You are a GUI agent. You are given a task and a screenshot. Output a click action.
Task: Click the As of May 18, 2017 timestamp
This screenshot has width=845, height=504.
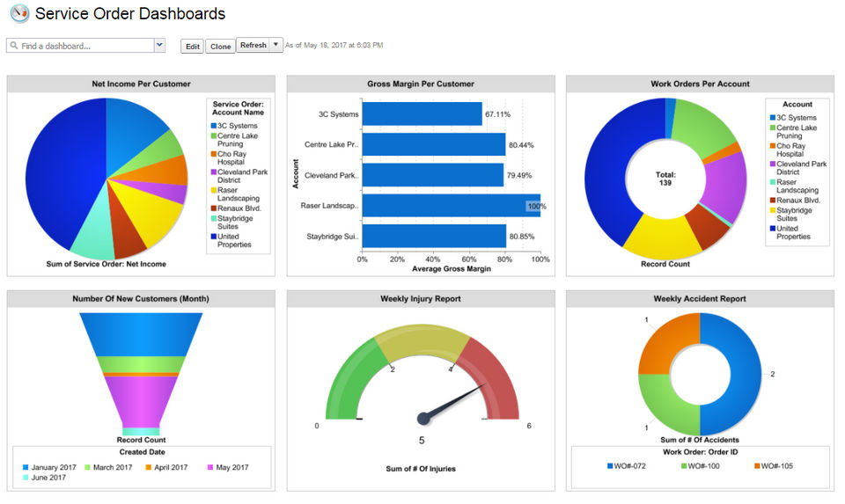click(334, 45)
